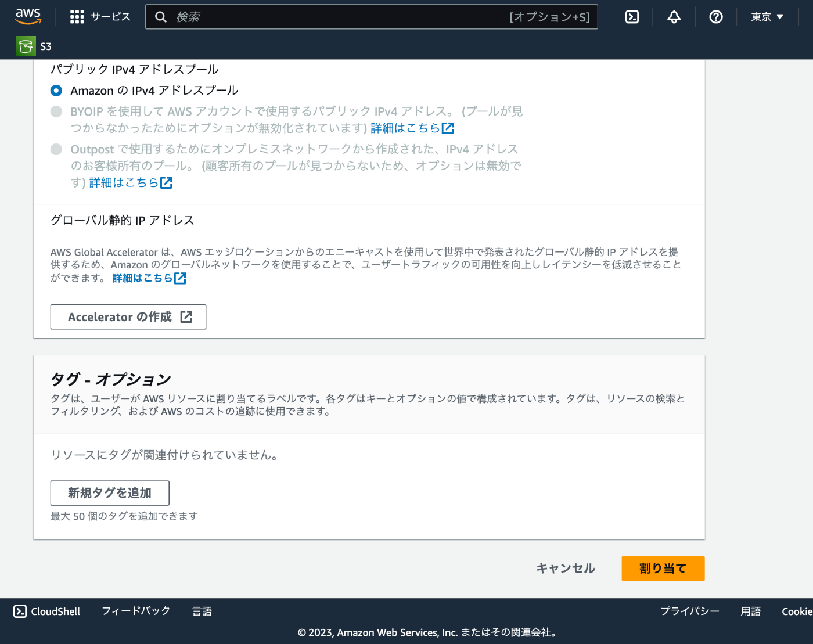Open 言語 language selector in footer
Viewport: 813px width, 644px height.
(x=202, y=611)
